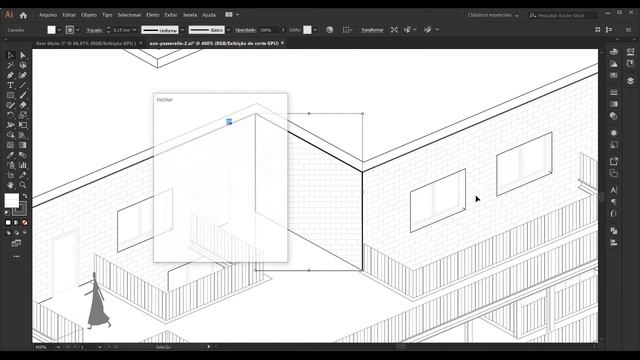Viewport: 640px width, 360px height.
Task: Select the Hand tool
Action: 10,185
